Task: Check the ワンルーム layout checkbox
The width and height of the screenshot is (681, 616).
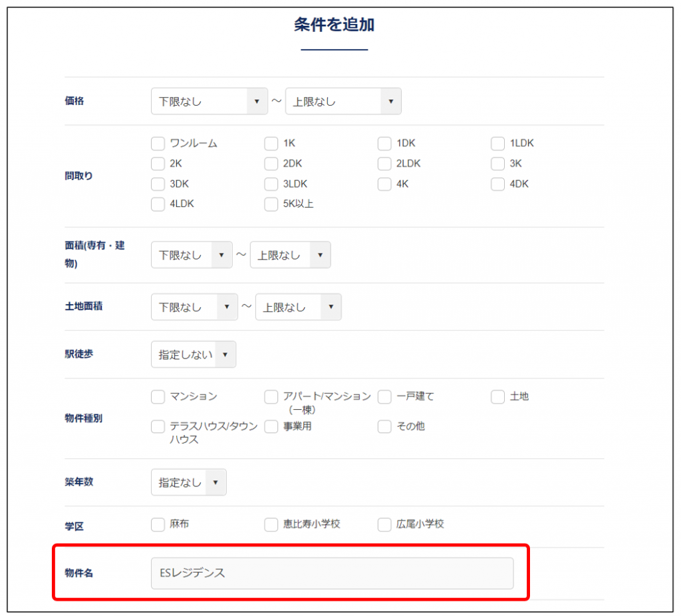Action: [x=158, y=144]
